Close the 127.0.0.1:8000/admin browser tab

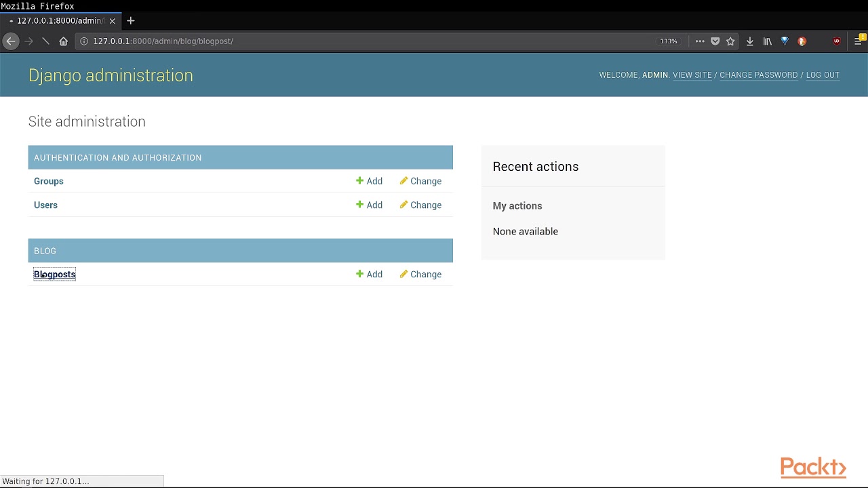click(113, 21)
